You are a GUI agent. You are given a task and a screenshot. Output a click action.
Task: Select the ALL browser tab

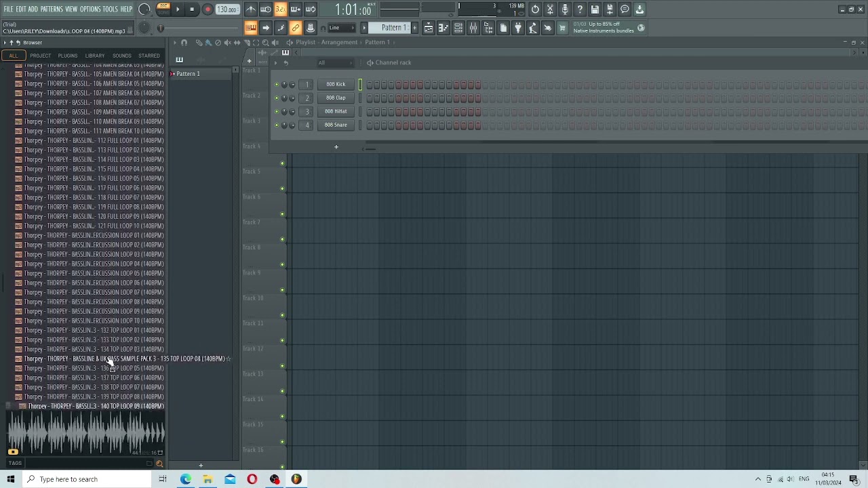(x=13, y=56)
